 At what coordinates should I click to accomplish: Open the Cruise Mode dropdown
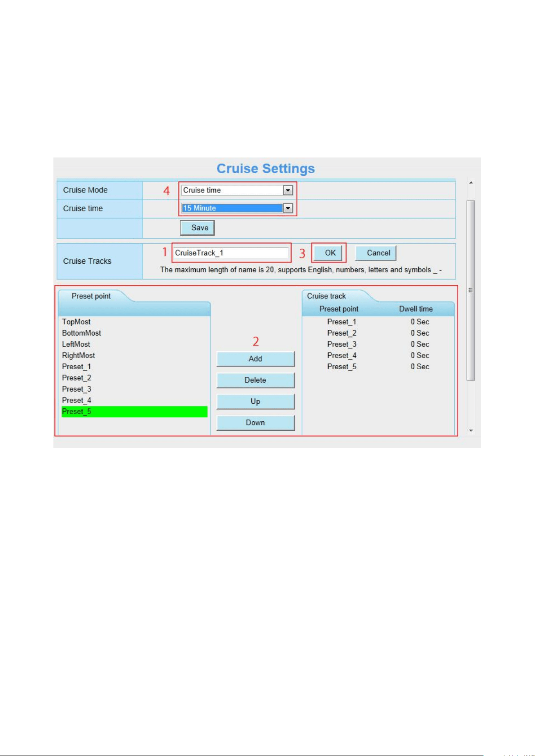237,190
